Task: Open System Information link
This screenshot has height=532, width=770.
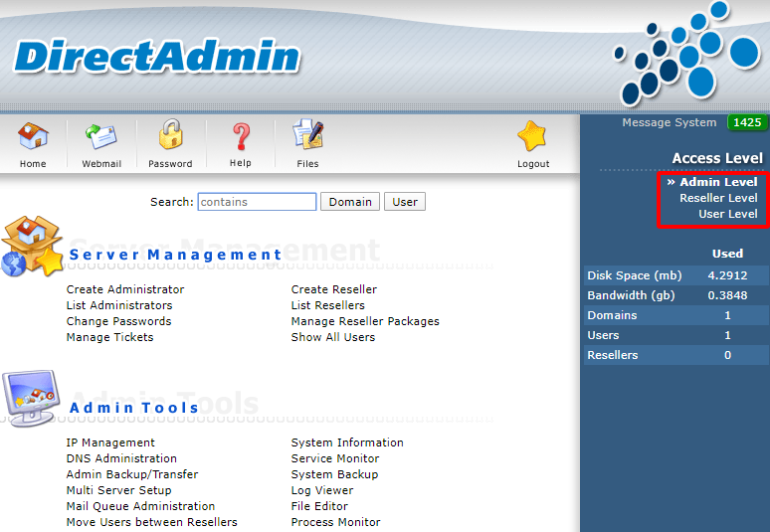Action: click(x=347, y=443)
